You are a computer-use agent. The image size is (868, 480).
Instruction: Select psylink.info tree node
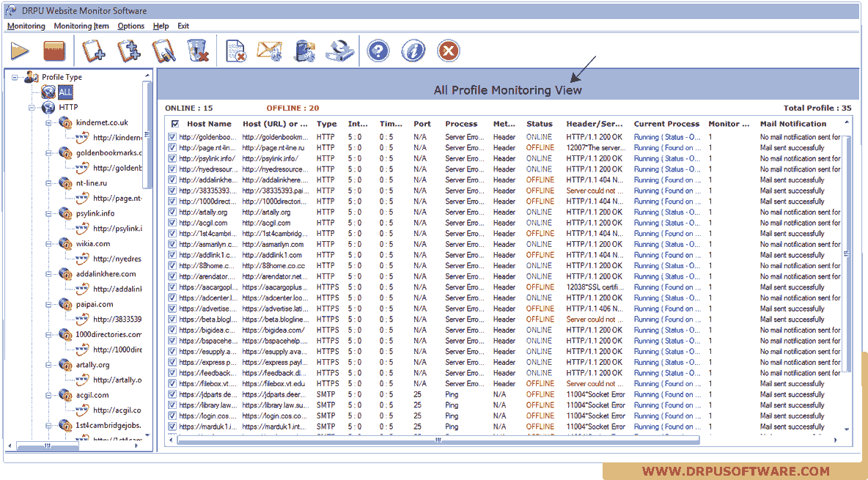(x=95, y=213)
